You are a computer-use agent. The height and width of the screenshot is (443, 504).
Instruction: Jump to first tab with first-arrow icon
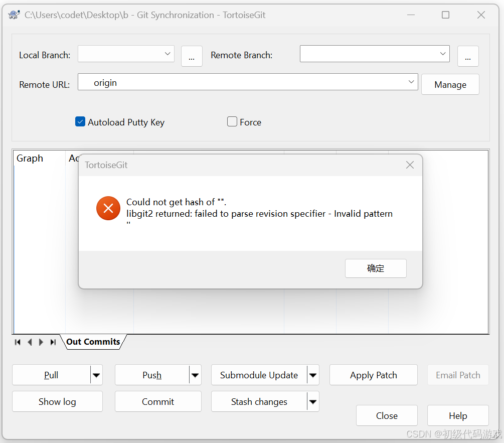pyautogui.click(x=18, y=342)
